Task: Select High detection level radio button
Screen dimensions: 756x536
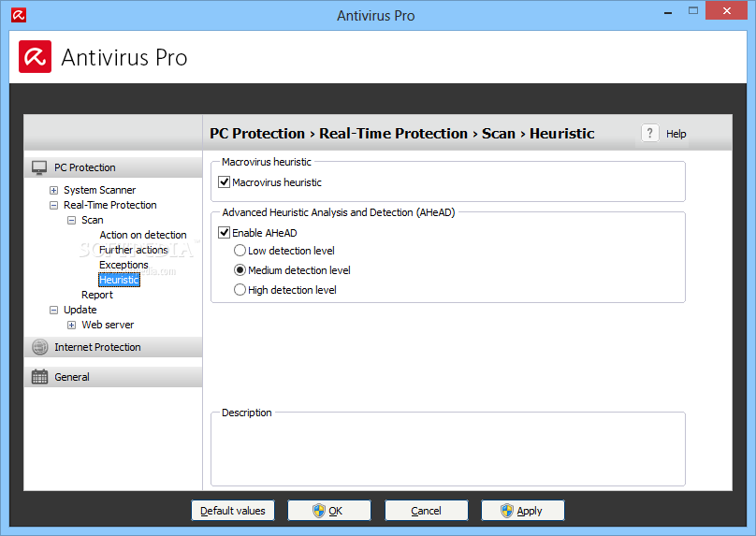Action: tap(240, 290)
